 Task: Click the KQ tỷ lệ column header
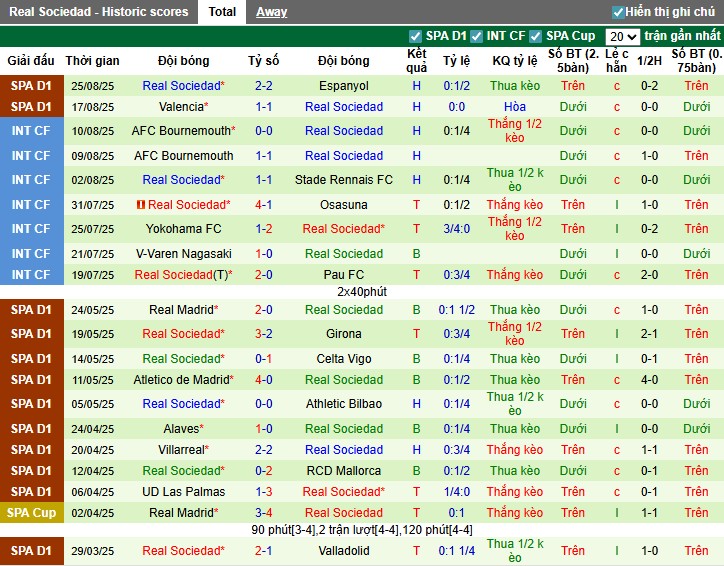point(515,60)
